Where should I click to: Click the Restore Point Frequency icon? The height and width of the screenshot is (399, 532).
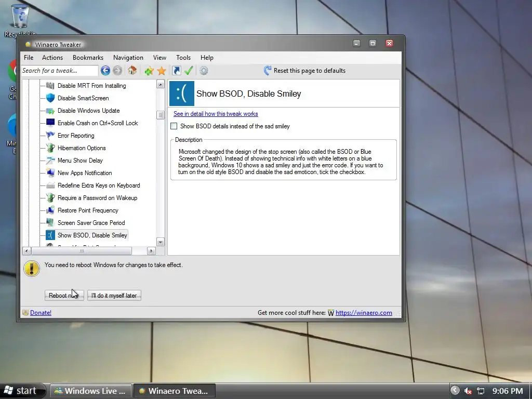coord(50,210)
